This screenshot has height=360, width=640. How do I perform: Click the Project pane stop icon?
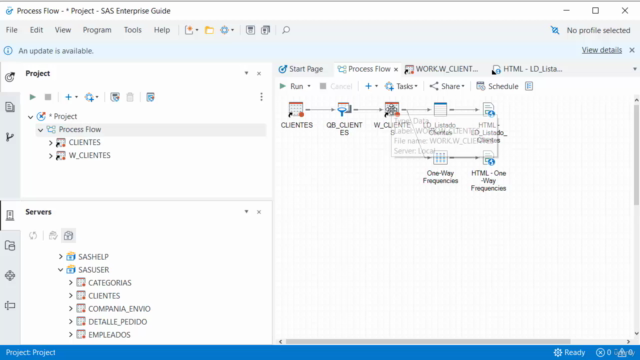tap(48, 97)
